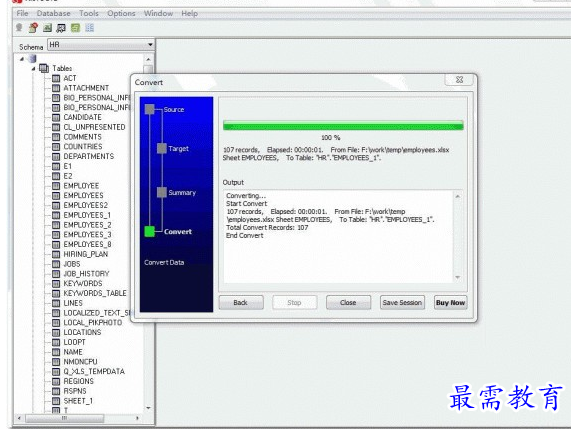Select the EMPLOYEES_8 table
The width and height of the screenshot is (571, 429).
point(87,244)
